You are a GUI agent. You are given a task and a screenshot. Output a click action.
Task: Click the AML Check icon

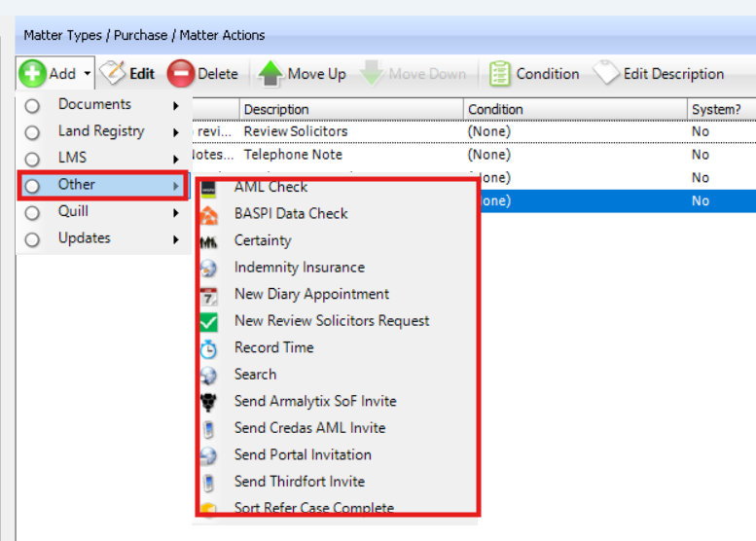coord(208,190)
